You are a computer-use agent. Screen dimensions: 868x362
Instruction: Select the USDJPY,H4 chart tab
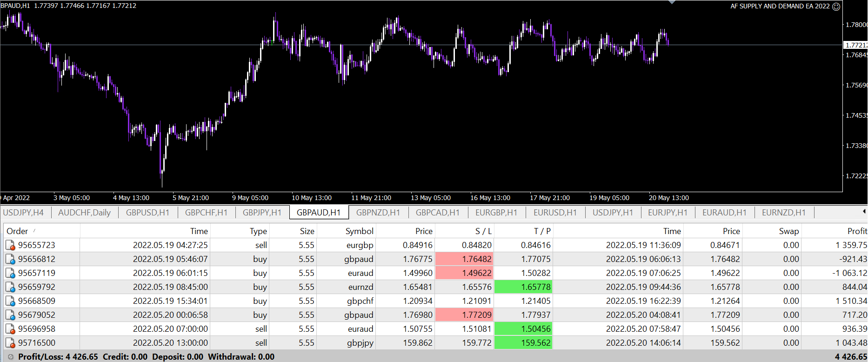pos(23,213)
